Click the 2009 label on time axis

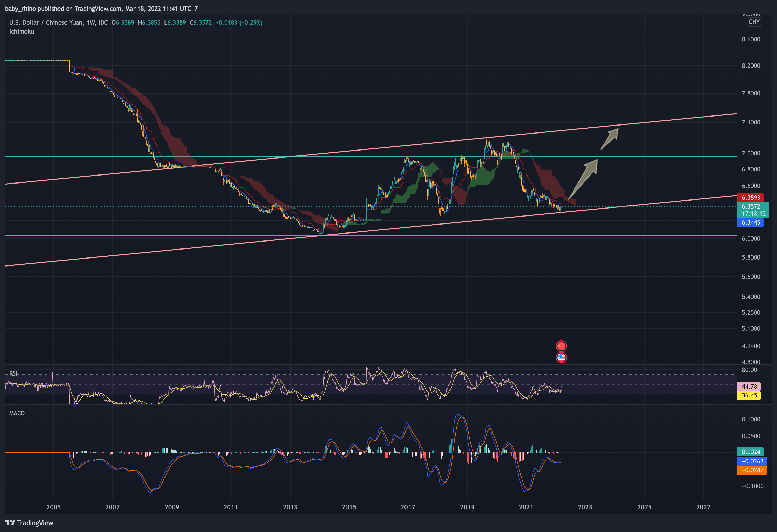pyautogui.click(x=172, y=507)
